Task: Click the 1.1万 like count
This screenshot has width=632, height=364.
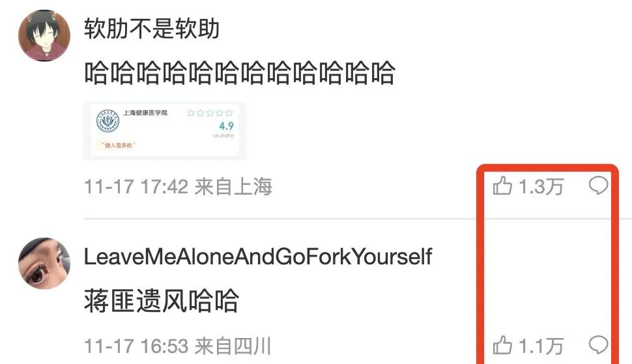Action: click(x=541, y=346)
